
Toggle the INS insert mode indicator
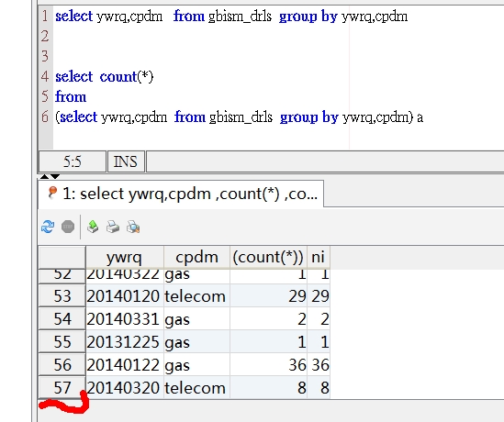[126, 161]
